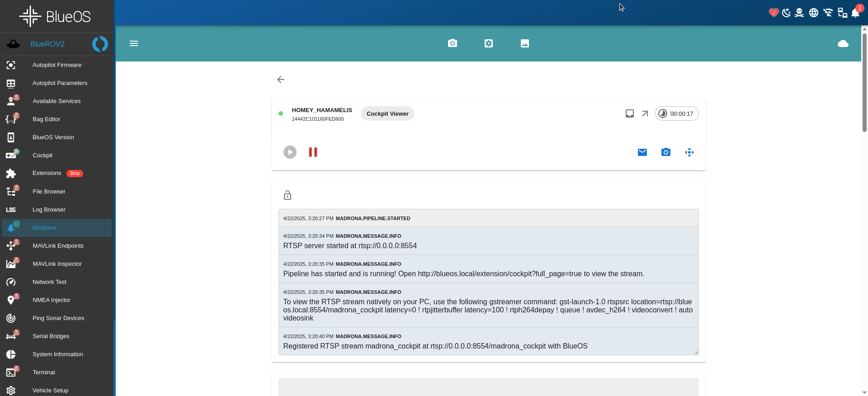Click the page vertical scrollbar thumb
This screenshot has height=396, width=868.
tap(864, 82)
